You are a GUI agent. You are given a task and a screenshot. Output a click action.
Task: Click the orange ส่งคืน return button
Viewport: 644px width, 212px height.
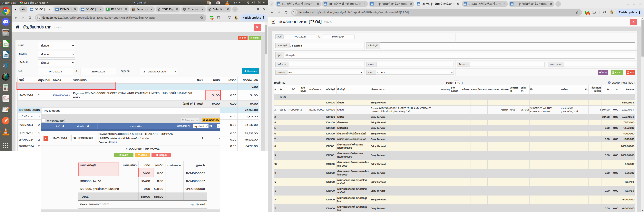(142, 155)
